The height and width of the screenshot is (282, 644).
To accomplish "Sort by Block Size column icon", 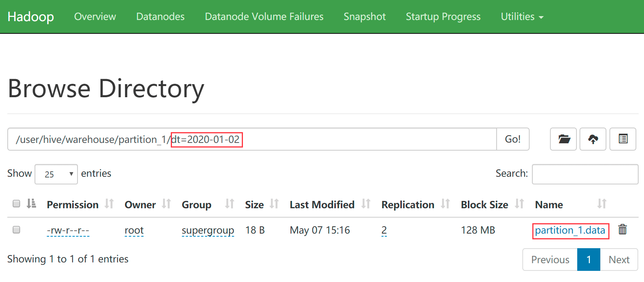I will [519, 204].
